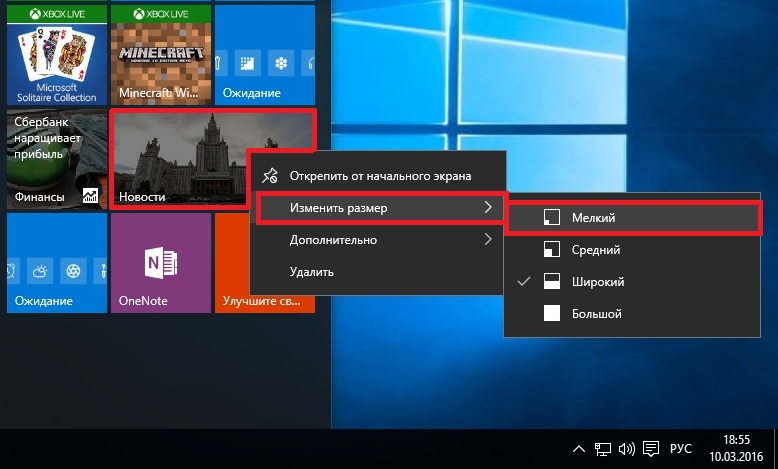Switch the РУС input language indicator
Image resolution: width=778 pixels, height=469 pixels.
click(680, 449)
